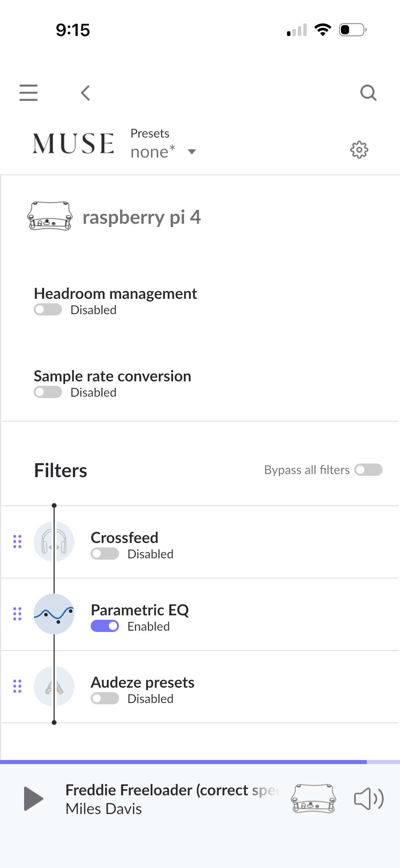Play Freddie Freeloader track
This screenshot has height=868, width=400.
pyautogui.click(x=34, y=799)
